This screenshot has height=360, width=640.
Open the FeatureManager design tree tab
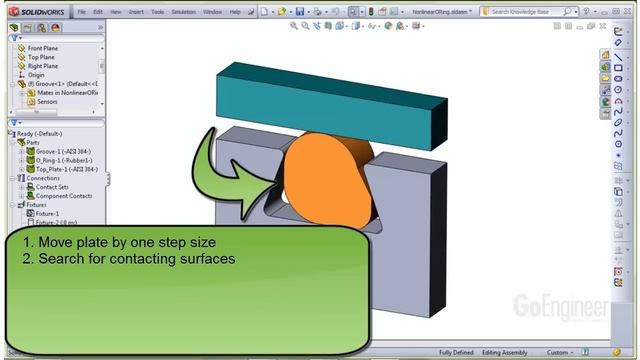[x=14, y=28]
